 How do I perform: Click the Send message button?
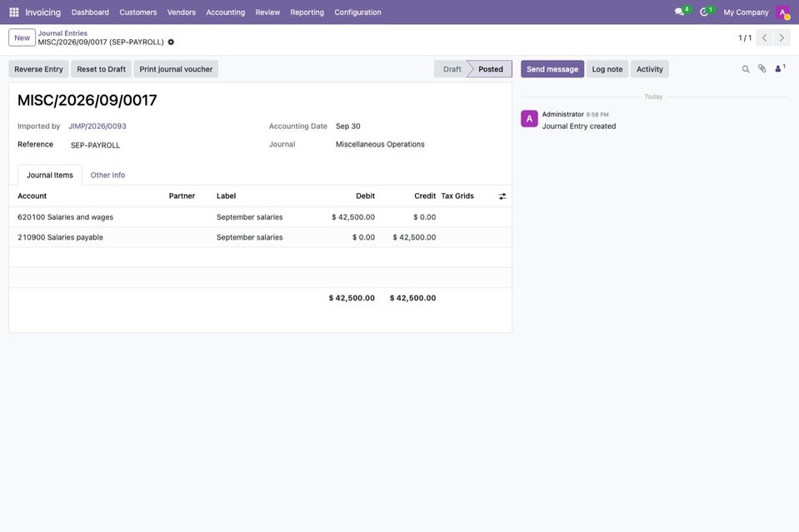[552, 69]
